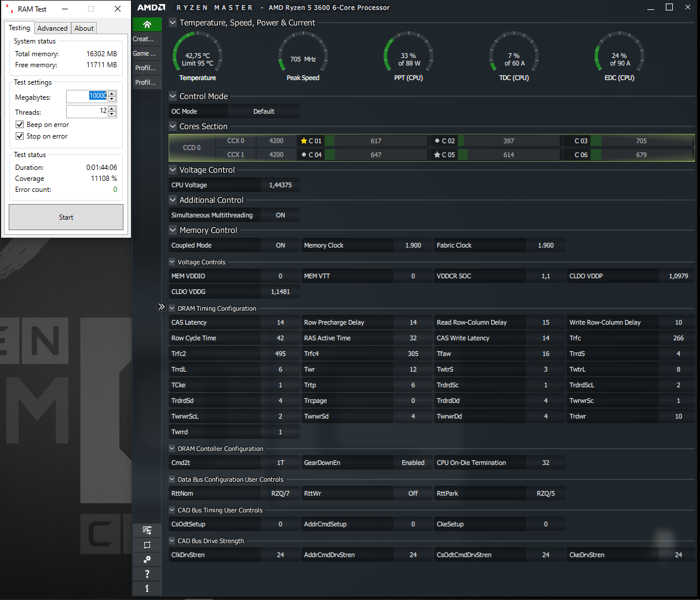The image size is (700, 600).
Task: Collapse the Control Mode section
Action: point(173,96)
